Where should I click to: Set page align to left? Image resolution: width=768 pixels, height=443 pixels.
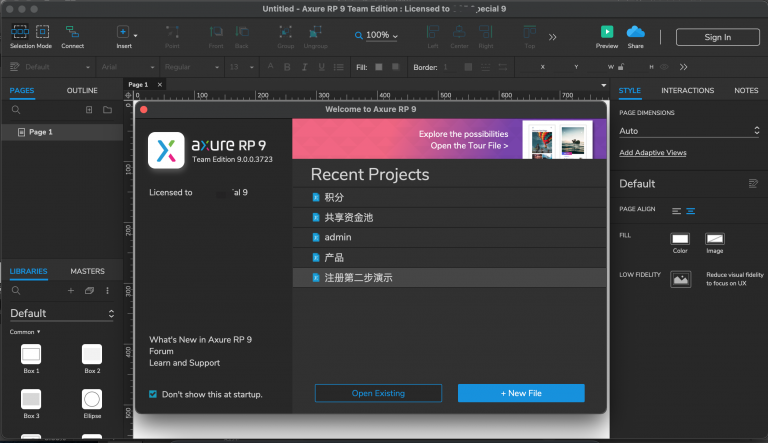click(676, 211)
